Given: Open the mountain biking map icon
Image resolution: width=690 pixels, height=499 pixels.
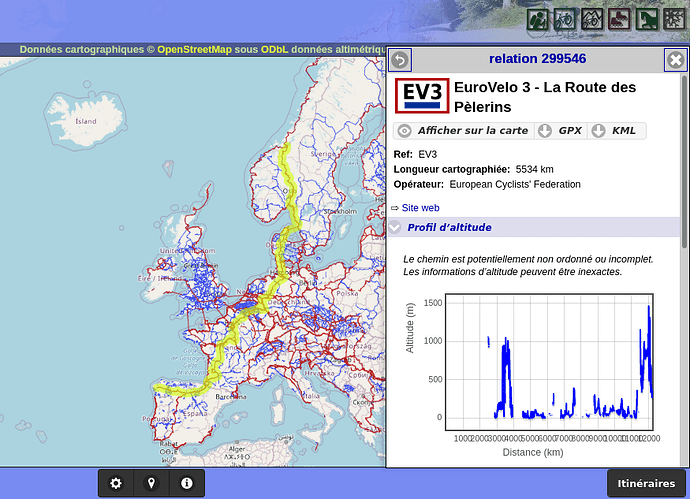Looking at the screenshot, I should tap(591, 19).
